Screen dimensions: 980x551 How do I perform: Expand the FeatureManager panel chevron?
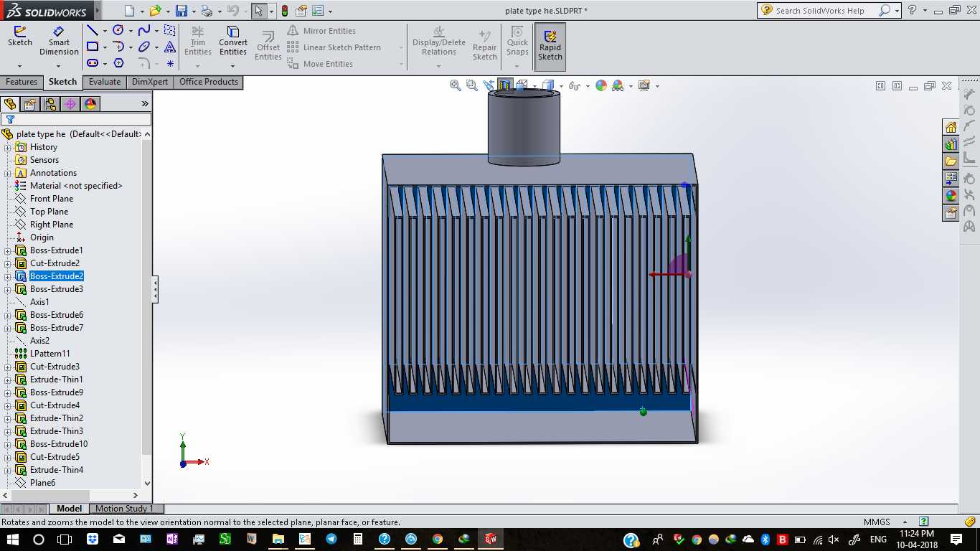pyautogui.click(x=145, y=104)
